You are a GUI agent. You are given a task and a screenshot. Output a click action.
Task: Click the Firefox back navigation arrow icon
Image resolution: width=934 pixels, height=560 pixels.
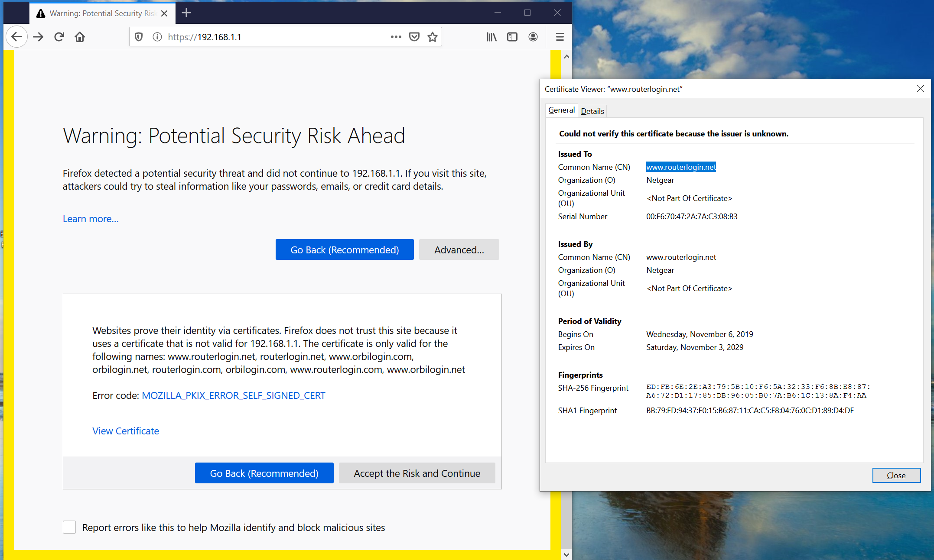coord(16,37)
